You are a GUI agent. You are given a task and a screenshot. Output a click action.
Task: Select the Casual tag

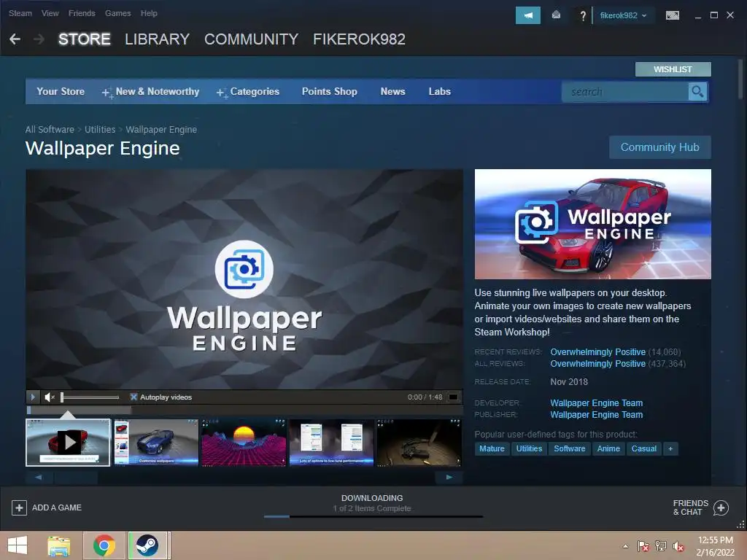[643, 448]
